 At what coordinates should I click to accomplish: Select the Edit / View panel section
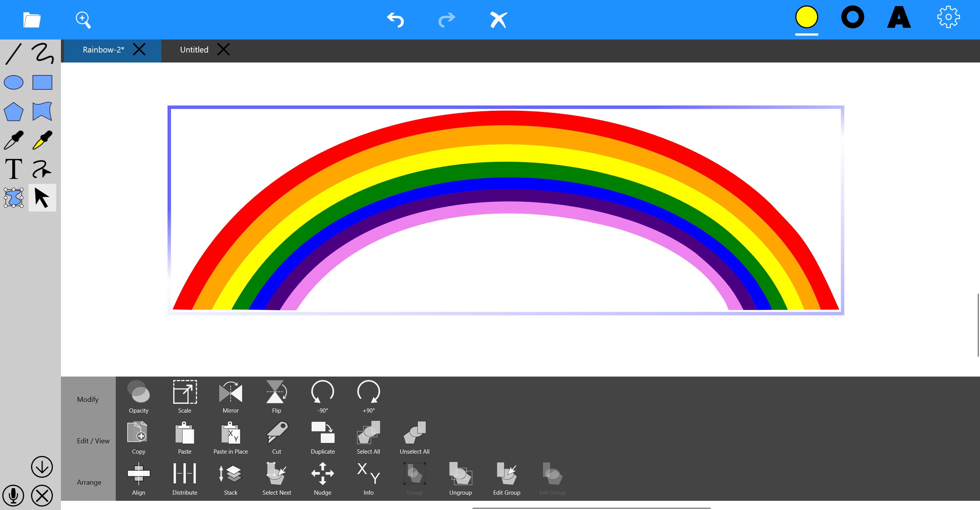(x=93, y=441)
